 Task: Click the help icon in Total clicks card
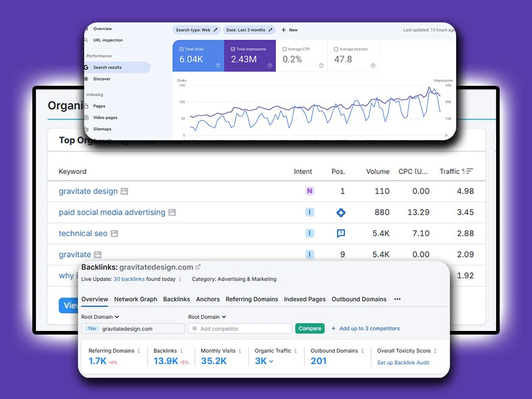[x=218, y=65]
